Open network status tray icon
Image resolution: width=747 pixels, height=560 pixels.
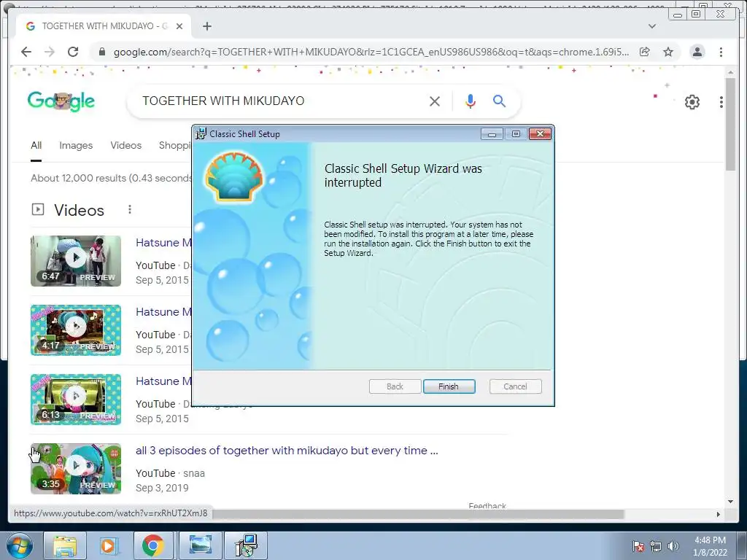[x=656, y=546]
